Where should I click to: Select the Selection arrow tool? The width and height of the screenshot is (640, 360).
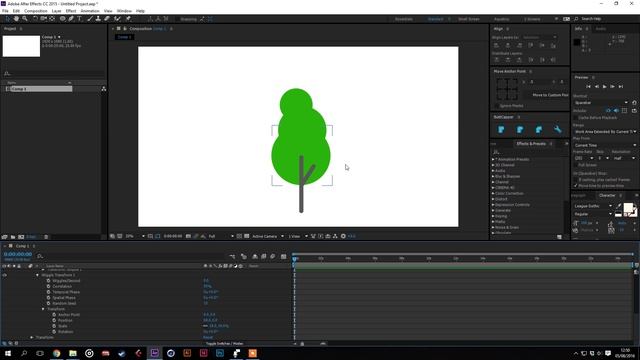(x=7, y=19)
